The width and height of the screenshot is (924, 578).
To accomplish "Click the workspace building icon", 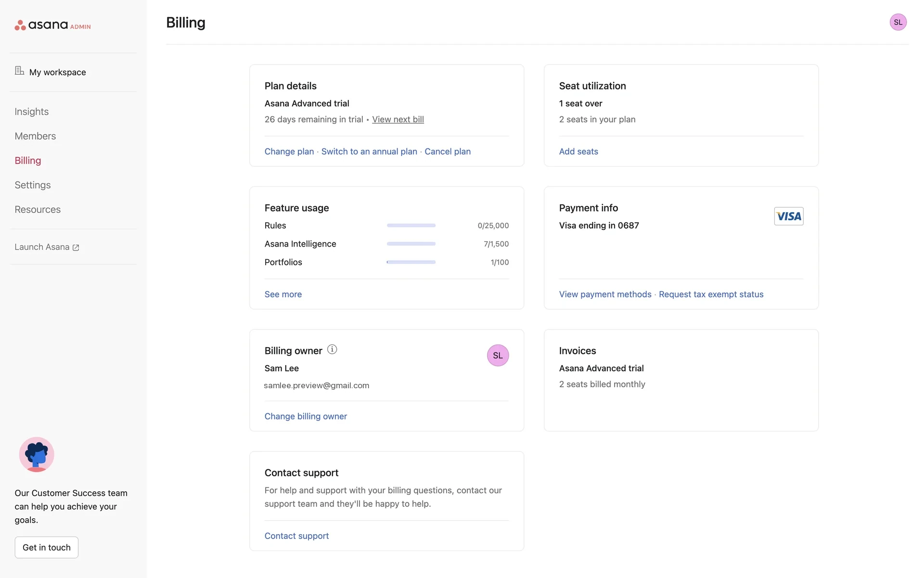I will point(19,71).
